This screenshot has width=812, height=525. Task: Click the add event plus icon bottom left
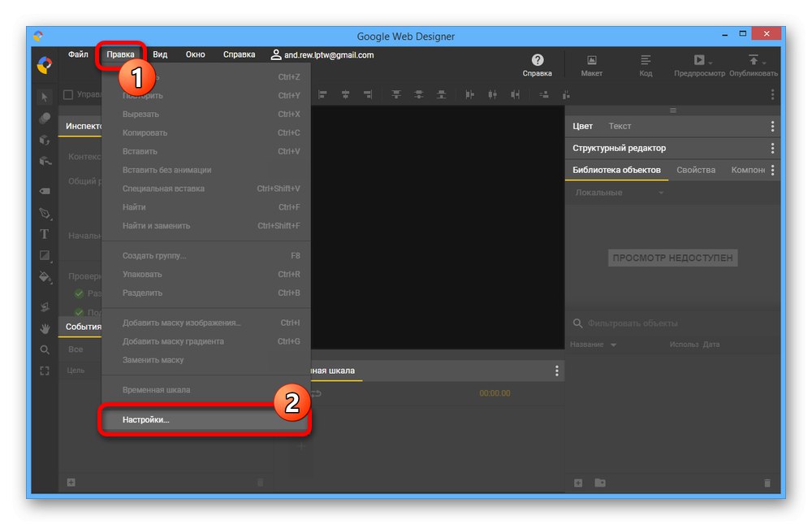(x=71, y=483)
